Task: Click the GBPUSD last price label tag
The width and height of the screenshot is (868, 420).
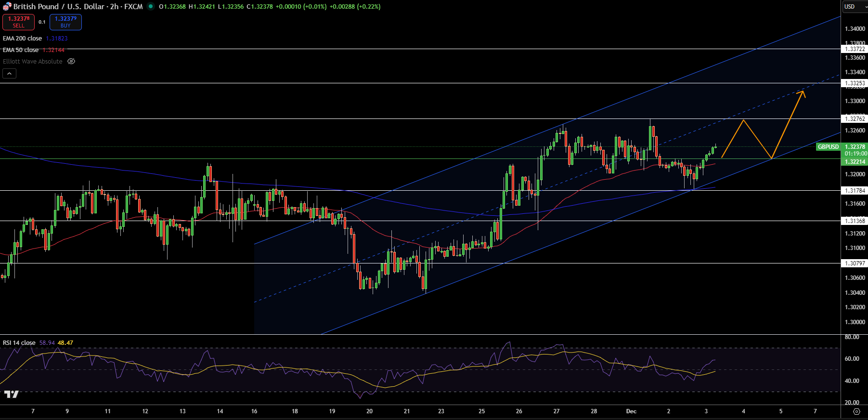Action: tap(828, 146)
